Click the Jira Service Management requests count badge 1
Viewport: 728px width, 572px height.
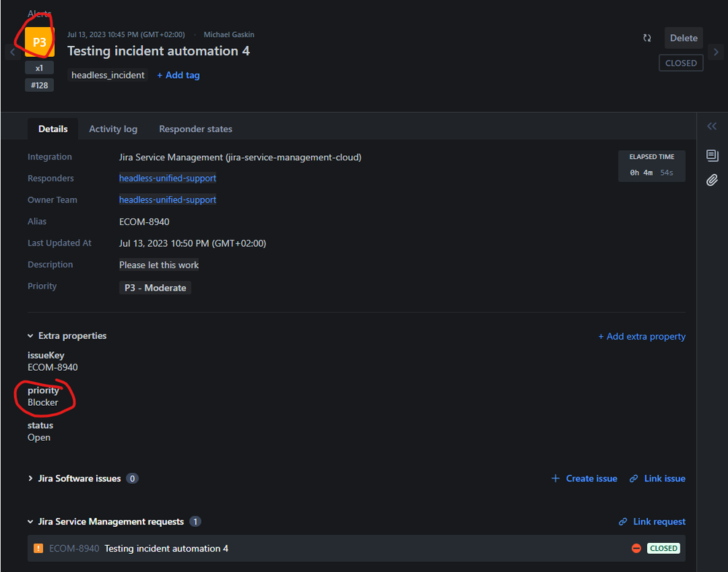[195, 522]
